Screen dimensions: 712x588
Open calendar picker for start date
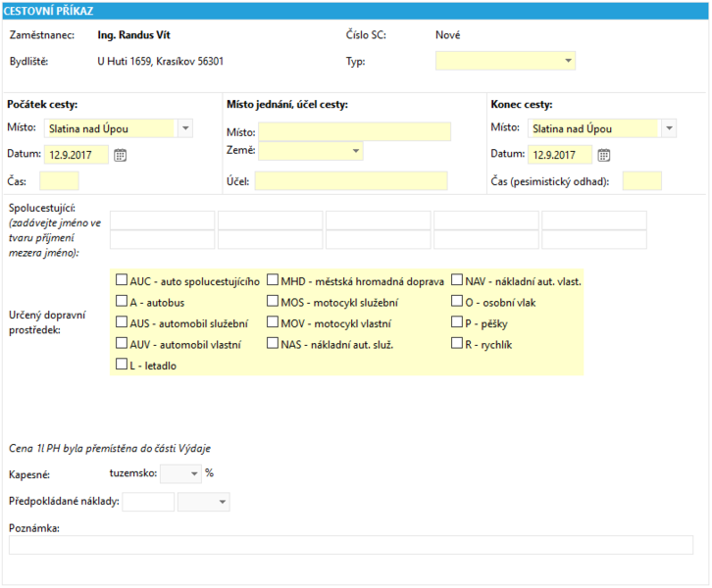click(120, 155)
